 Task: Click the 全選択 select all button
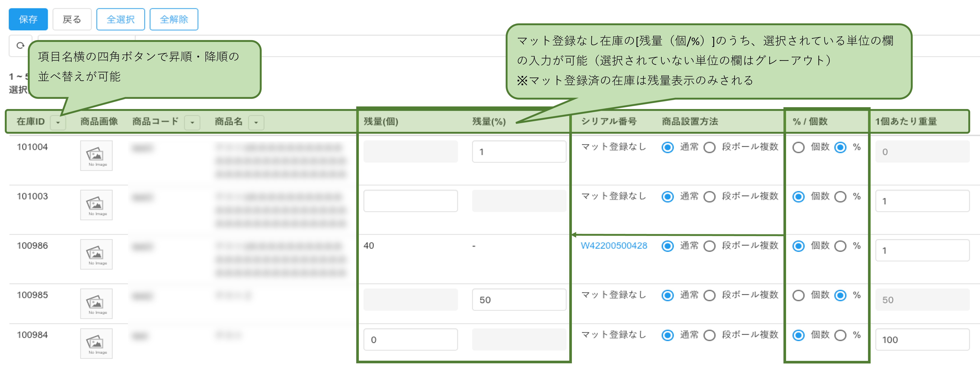121,19
